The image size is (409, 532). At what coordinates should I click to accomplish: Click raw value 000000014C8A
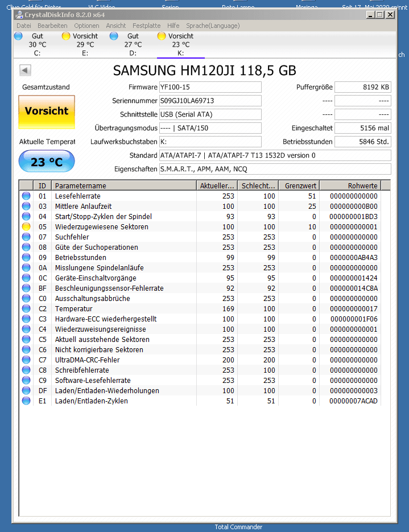(354, 288)
